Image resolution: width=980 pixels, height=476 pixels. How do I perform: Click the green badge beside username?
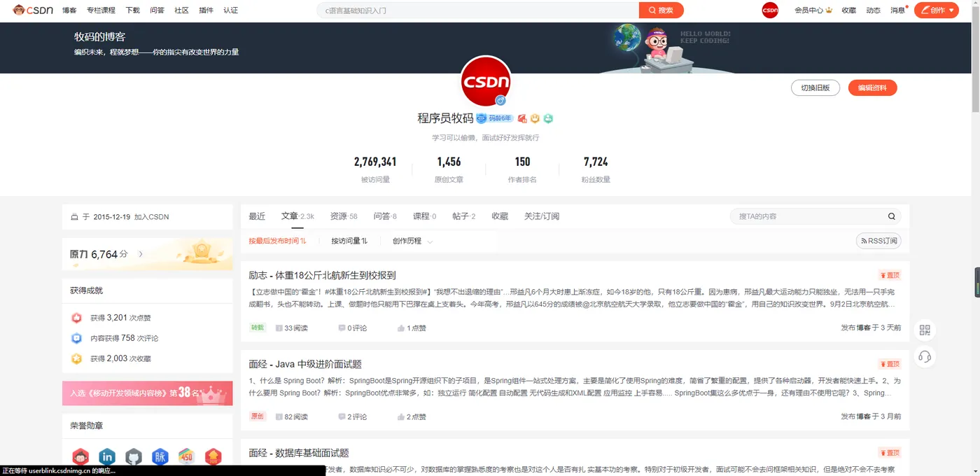click(548, 118)
